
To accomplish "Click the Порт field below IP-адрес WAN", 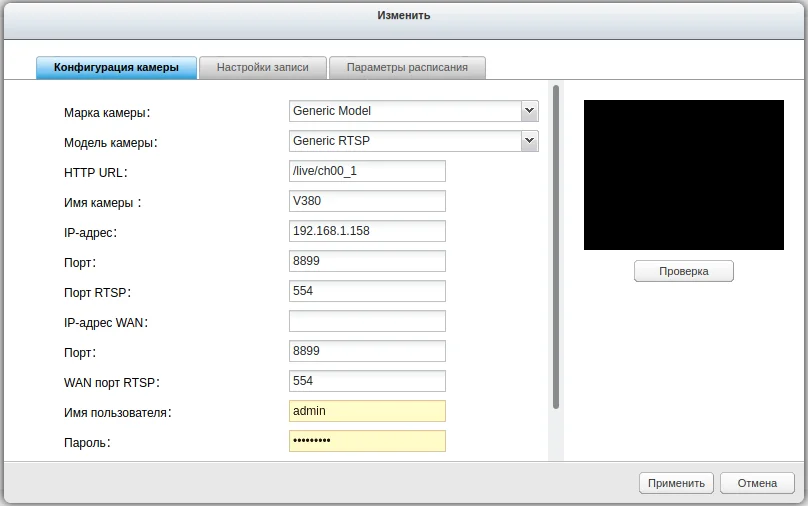I will click(367, 351).
